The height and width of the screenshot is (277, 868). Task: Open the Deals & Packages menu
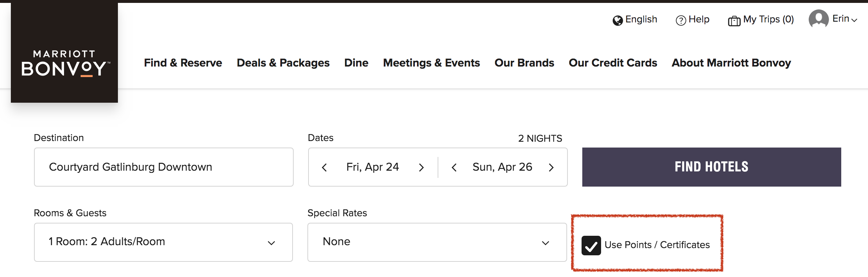283,63
